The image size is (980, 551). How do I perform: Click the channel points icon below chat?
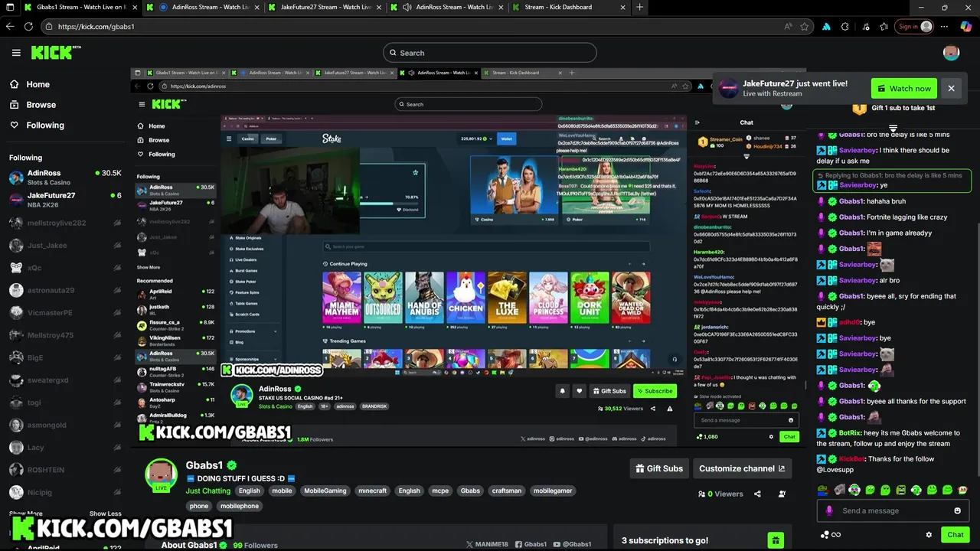[x=825, y=535]
